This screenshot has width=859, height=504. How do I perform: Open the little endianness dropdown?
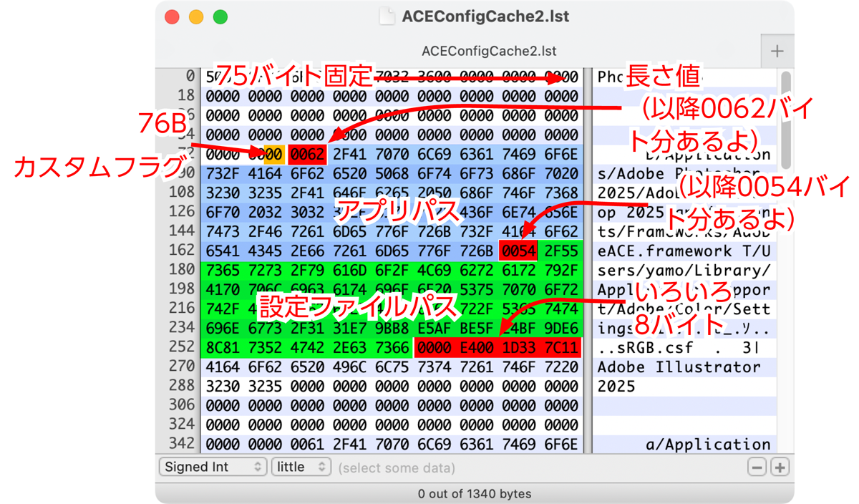coord(301,467)
